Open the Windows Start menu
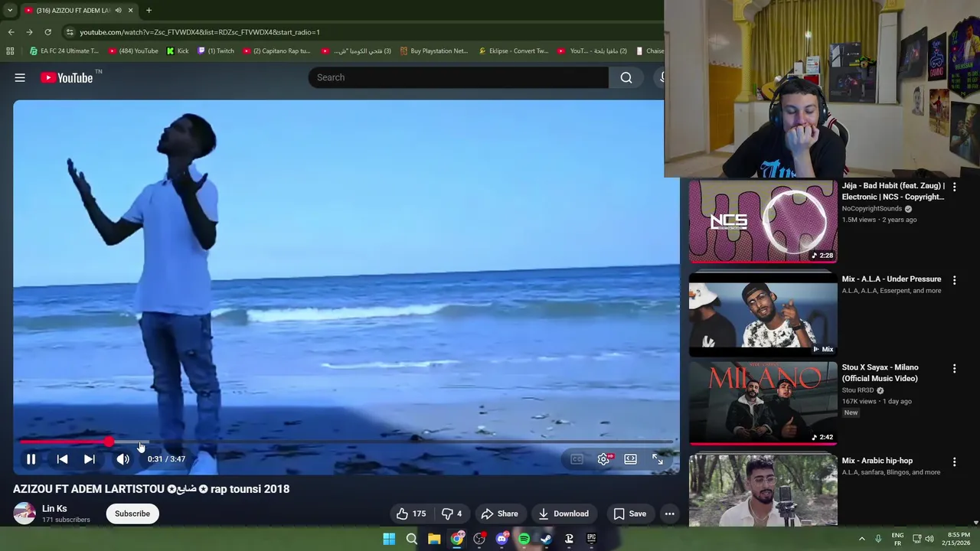 click(389, 539)
